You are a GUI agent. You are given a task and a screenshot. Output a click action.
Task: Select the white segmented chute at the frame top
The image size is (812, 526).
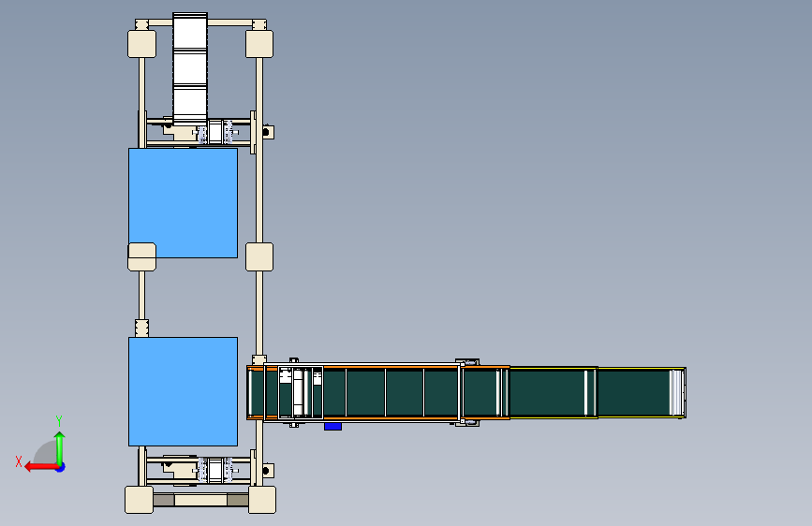[x=190, y=69]
